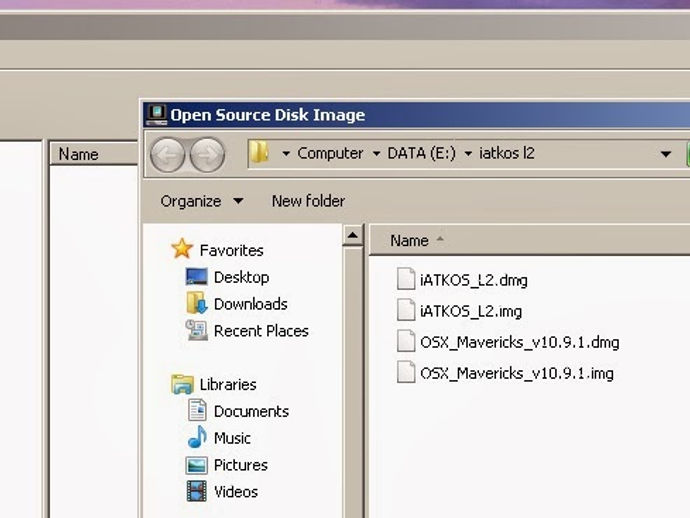Open Documents library

pyautogui.click(x=251, y=411)
